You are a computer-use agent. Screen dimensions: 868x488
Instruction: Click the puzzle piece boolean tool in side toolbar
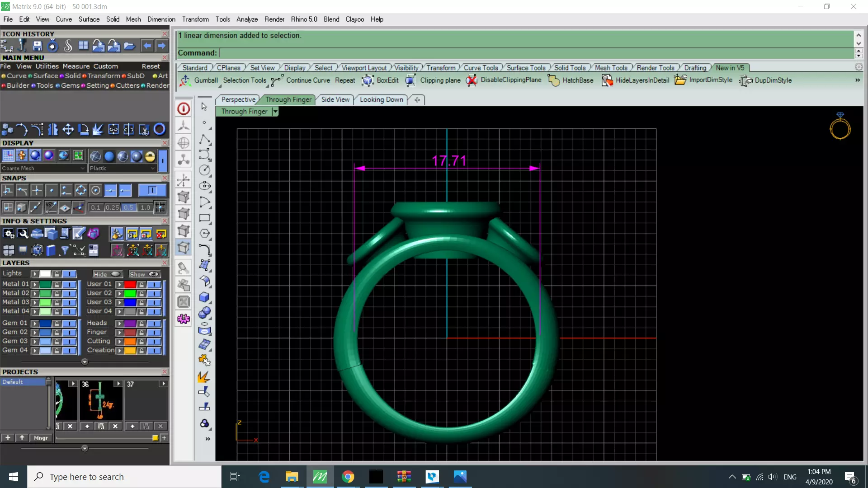[x=204, y=360]
